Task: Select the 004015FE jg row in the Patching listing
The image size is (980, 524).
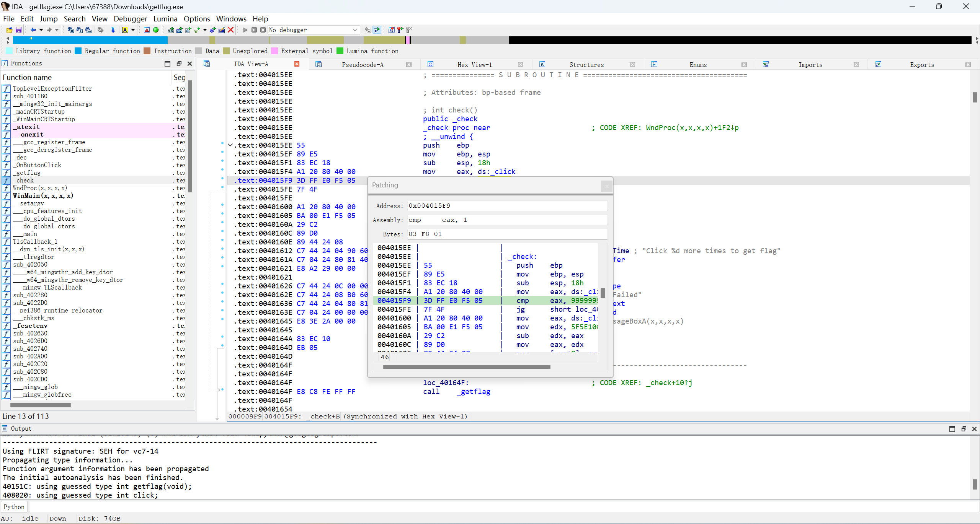Action: [x=485, y=309]
